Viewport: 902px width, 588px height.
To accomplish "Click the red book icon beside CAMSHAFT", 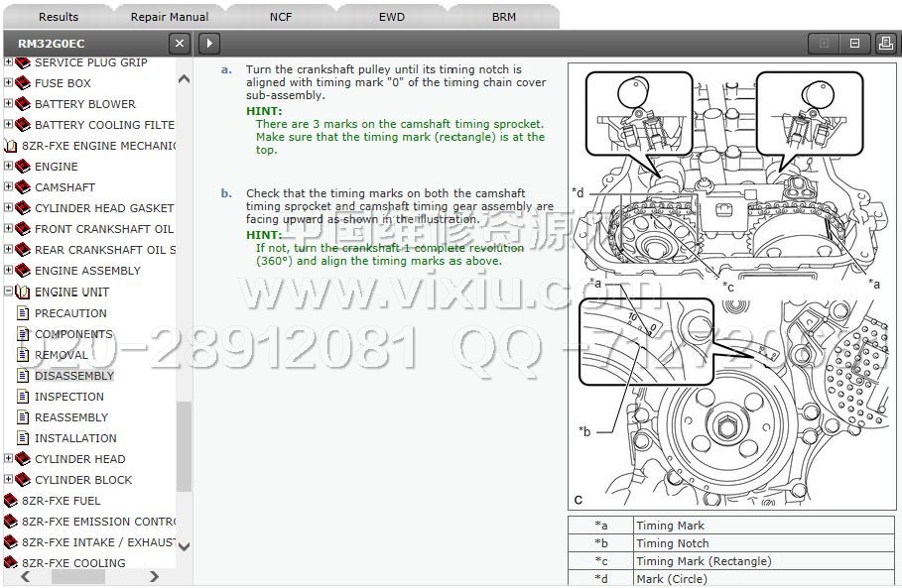I will [23, 187].
